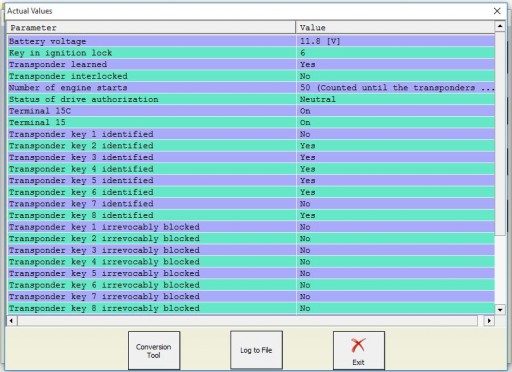Click the horizontal scrollbar track
This screenshot has width=512, height=372.
[x=247, y=321]
